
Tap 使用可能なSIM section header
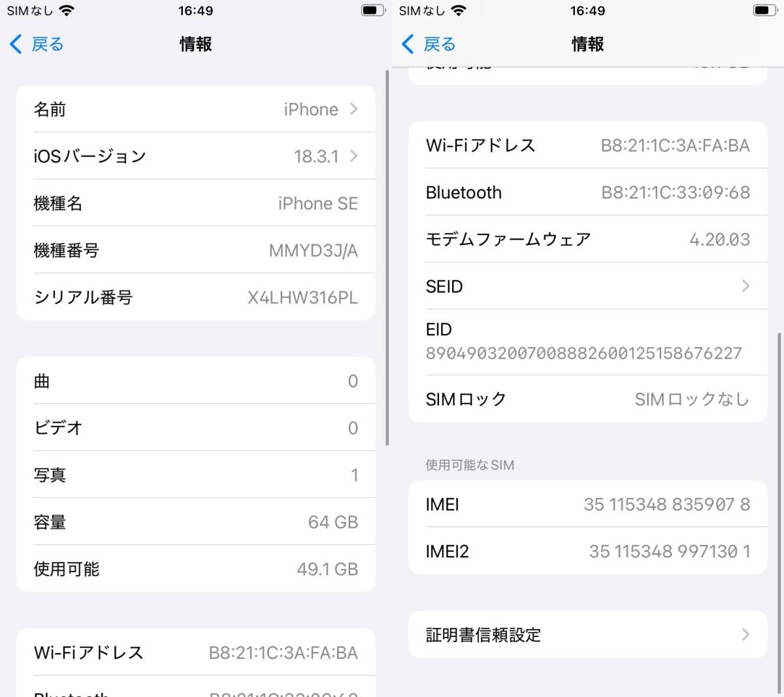(470, 465)
